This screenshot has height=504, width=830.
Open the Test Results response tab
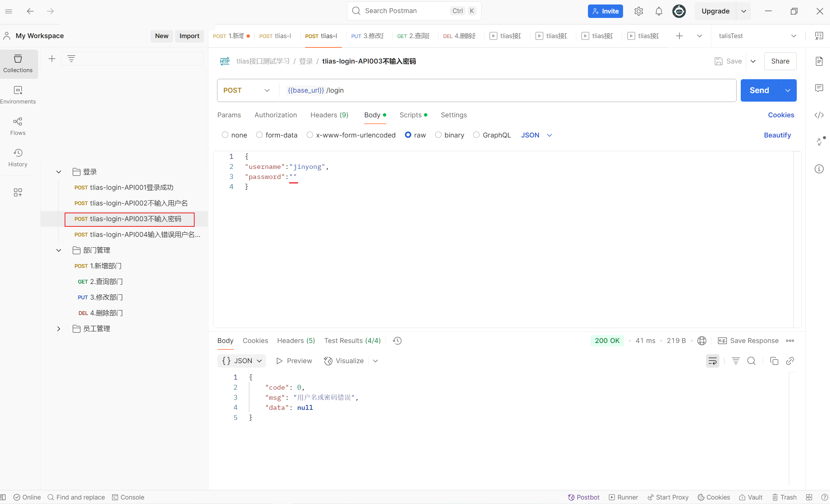[352, 341]
